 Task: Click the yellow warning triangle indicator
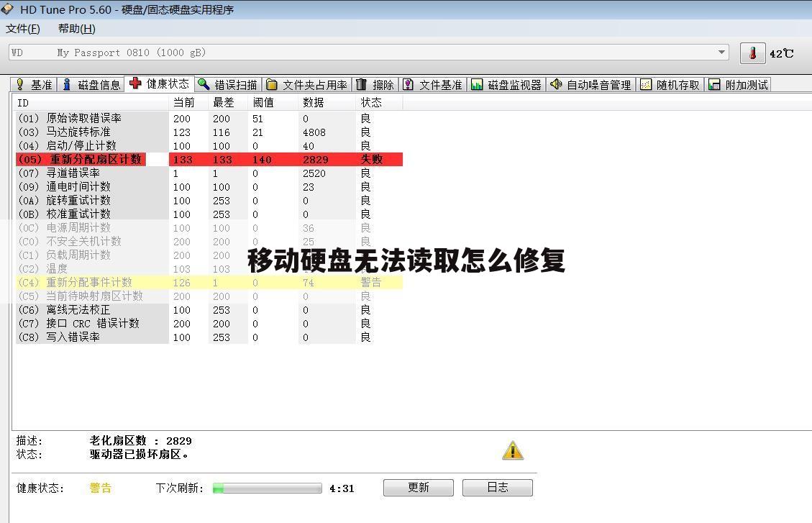(512, 450)
